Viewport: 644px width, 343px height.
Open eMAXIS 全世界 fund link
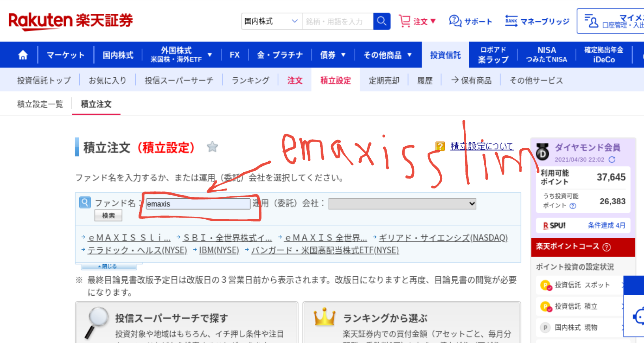[x=326, y=238]
